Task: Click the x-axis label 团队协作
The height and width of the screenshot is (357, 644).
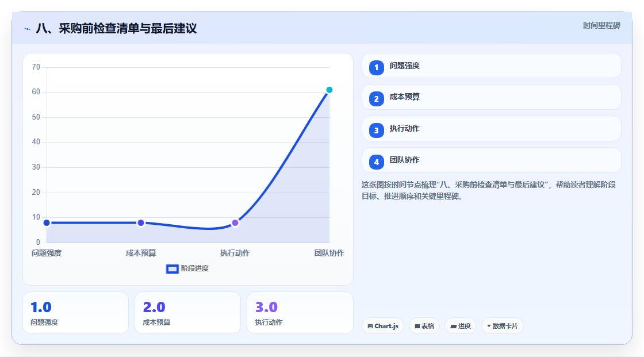Action: (x=329, y=254)
